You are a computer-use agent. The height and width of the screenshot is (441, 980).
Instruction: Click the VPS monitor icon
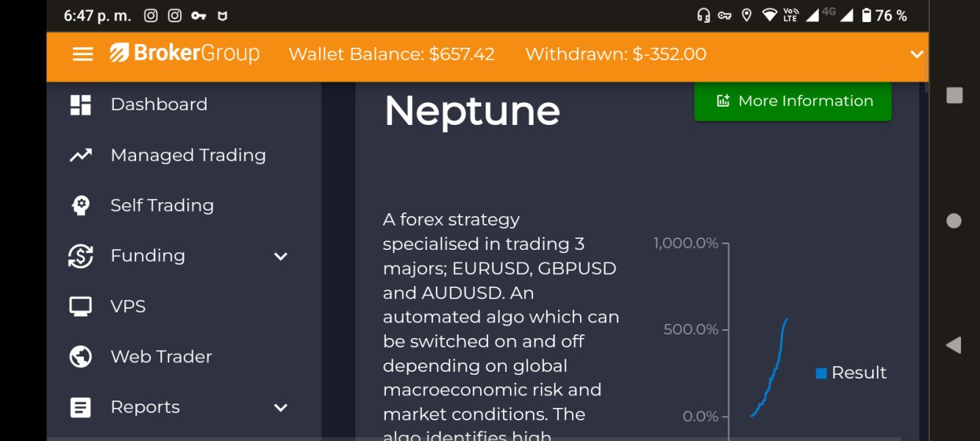pos(80,306)
